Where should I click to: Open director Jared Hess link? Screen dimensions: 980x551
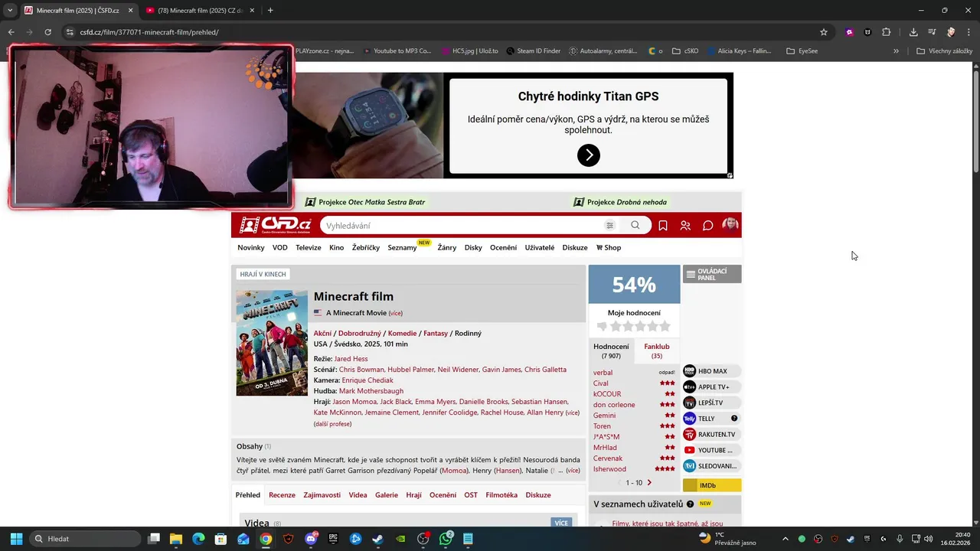tap(351, 359)
